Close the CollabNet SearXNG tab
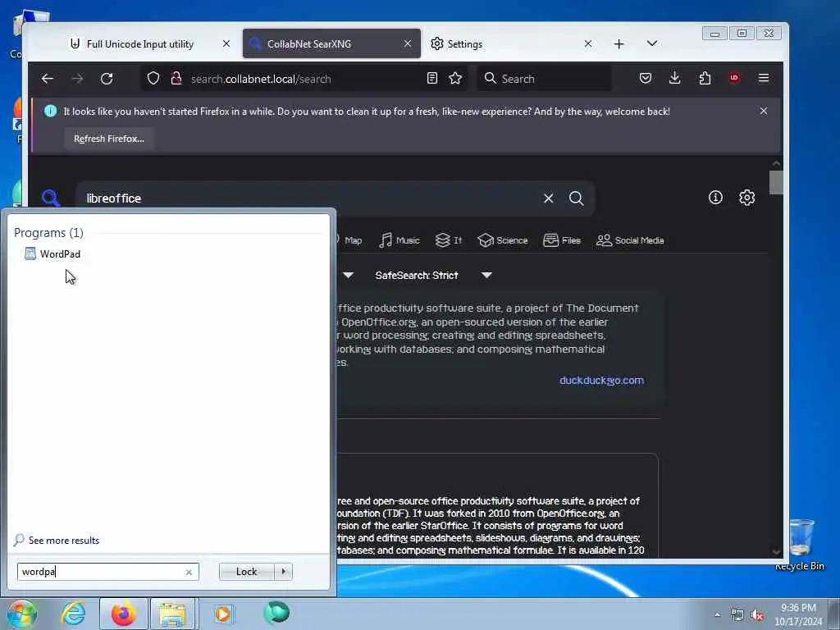 pos(408,44)
